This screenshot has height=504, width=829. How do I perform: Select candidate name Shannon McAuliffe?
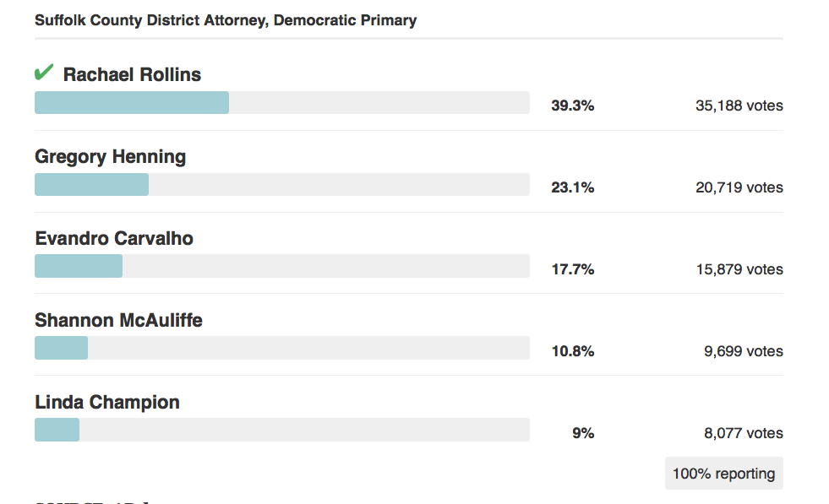coord(118,320)
